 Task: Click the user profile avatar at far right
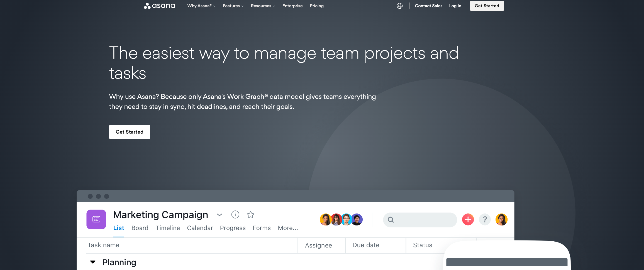(x=501, y=220)
